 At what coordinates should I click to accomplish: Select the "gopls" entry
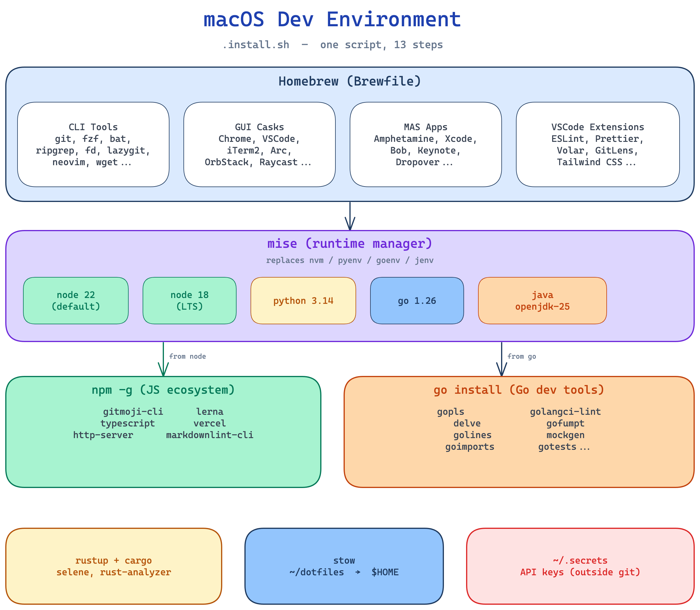coord(451,412)
